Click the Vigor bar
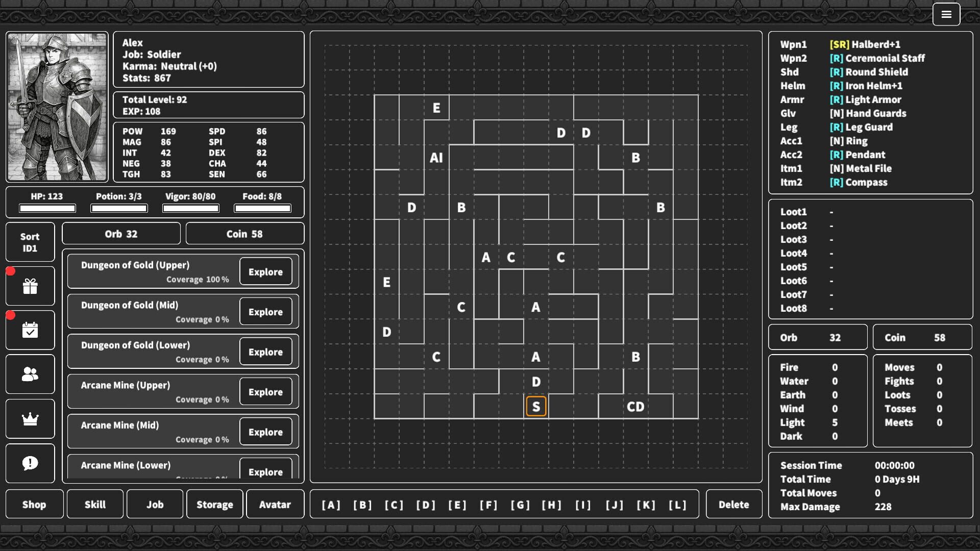The width and height of the screenshot is (980, 551). click(191, 208)
